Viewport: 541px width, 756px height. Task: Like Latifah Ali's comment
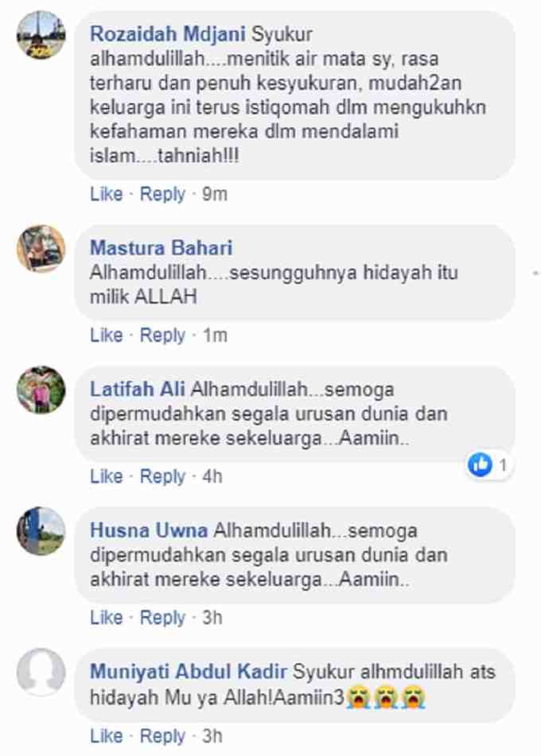106,476
